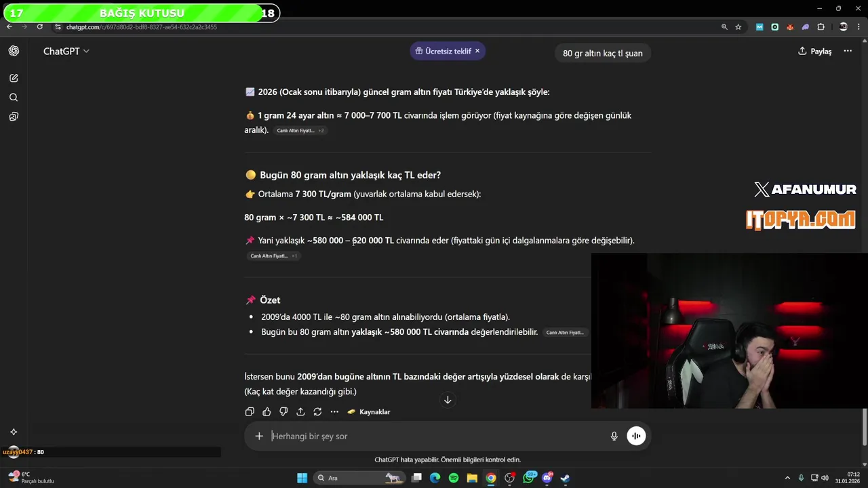Open the MetaMask fox extension
The image size is (868, 488).
790,27
